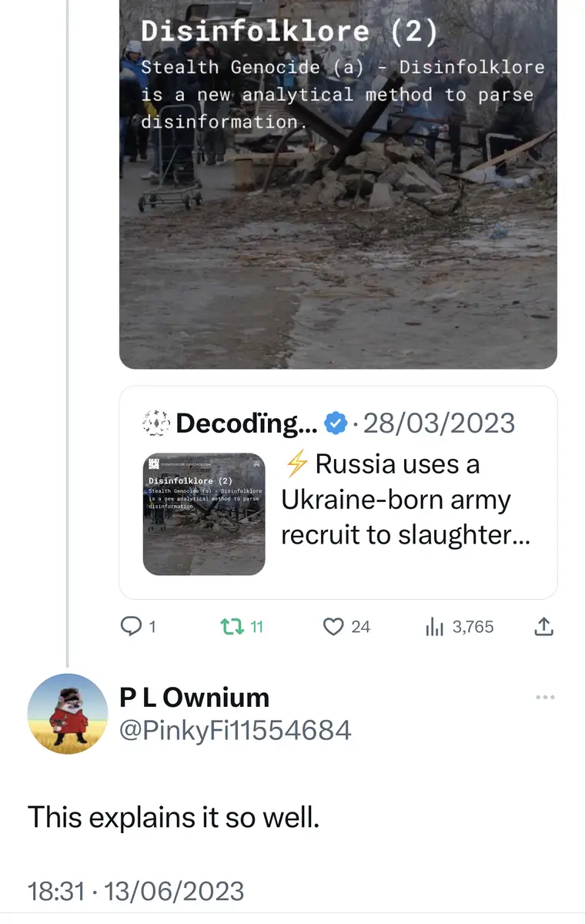This screenshot has width=585, height=924.
Task: Open quoted tweet text about Russia's army recruit
Action: pyautogui.click(x=406, y=500)
